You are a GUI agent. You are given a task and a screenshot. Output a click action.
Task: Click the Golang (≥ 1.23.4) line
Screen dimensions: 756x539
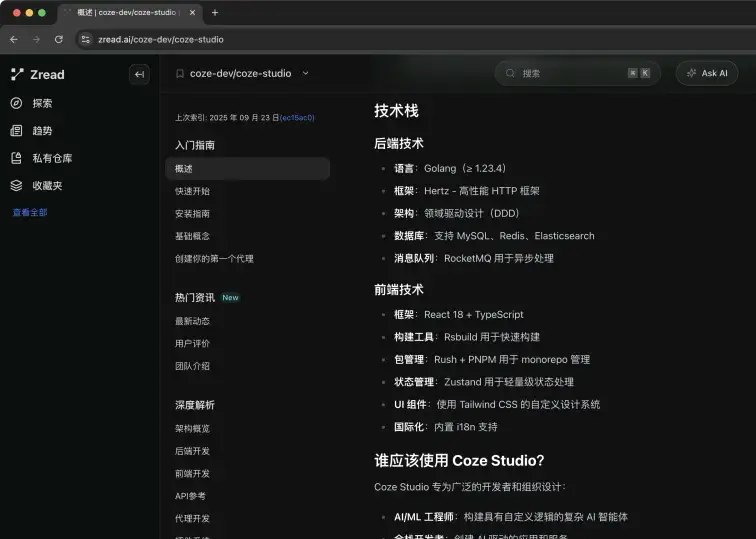click(x=450, y=169)
